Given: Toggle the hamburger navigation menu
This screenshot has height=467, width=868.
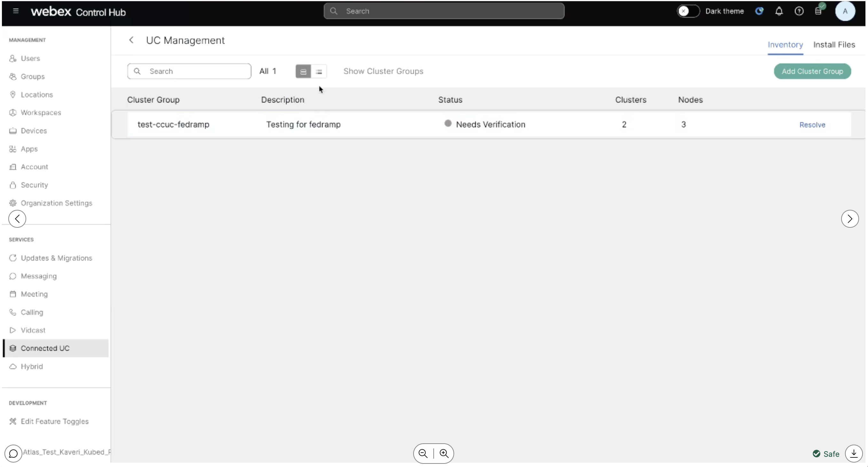Looking at the screenshot, I should coord(16,11).
